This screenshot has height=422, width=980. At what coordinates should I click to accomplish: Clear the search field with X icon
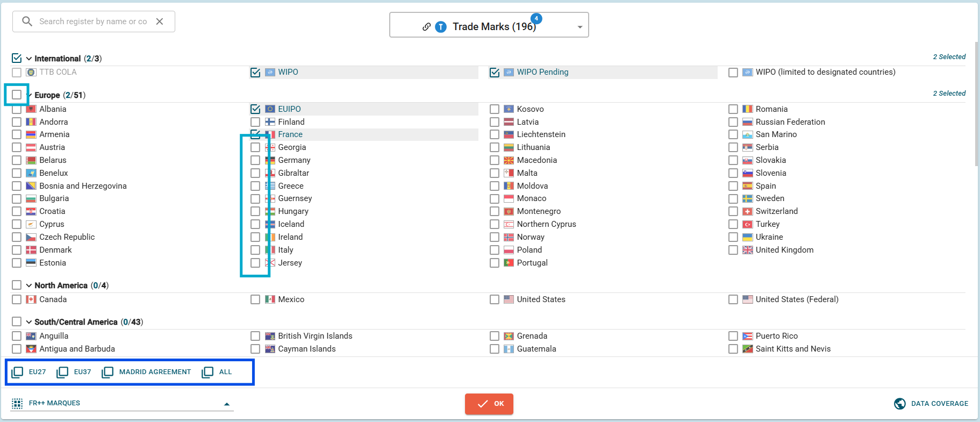point(160,22)
